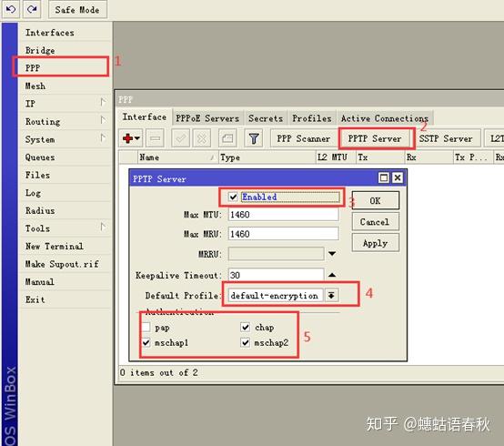This screenshot has height=446, width=504.
Task: Open Radius in the sidebar
Action: (66, 210)
